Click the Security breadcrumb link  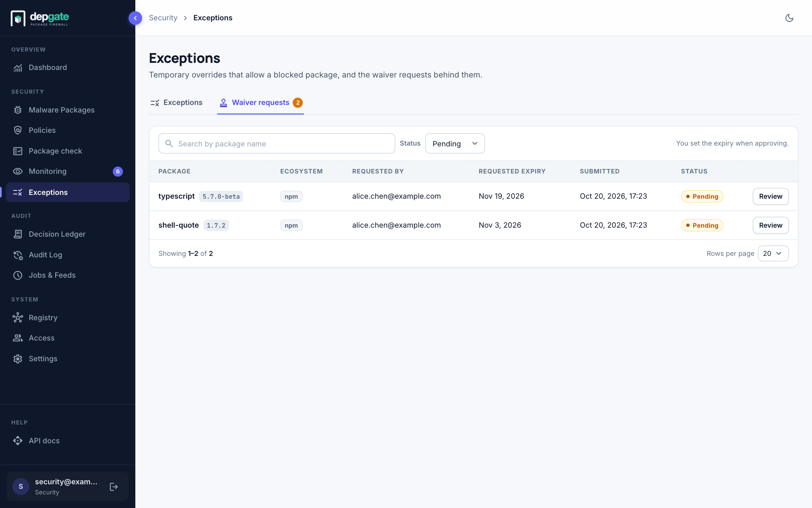163,18
